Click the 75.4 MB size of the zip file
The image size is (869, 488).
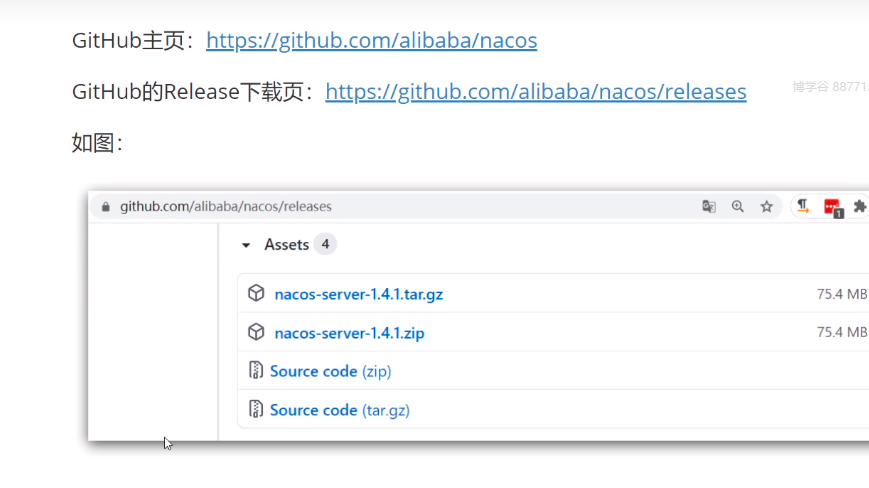point(842,332)
